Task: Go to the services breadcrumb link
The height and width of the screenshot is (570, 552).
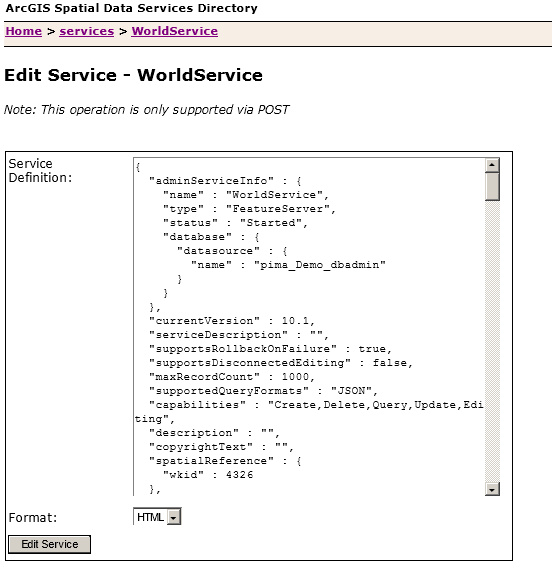Action: (87, 31)
